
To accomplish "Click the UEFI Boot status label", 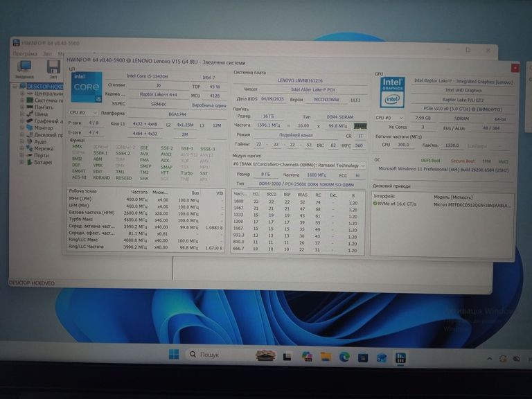I will [430, 161].
